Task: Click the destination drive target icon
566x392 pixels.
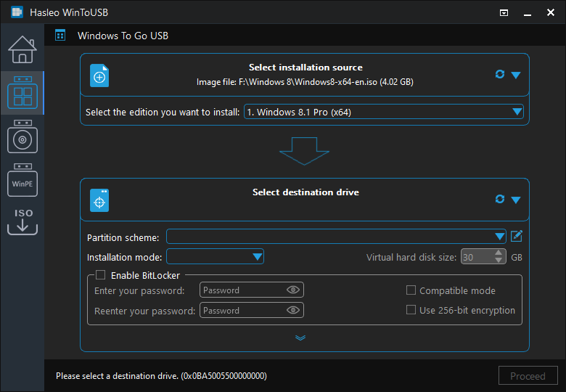Action: point(99,200)
